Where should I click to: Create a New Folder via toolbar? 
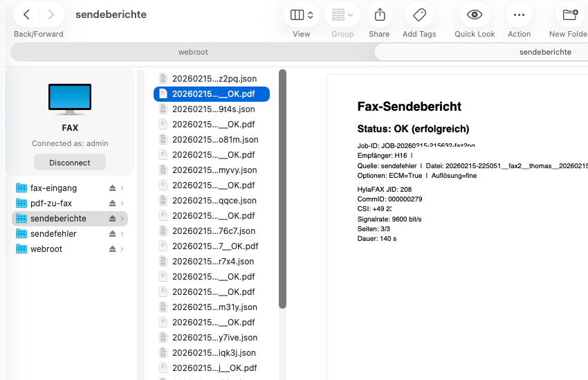click(570, 15)
